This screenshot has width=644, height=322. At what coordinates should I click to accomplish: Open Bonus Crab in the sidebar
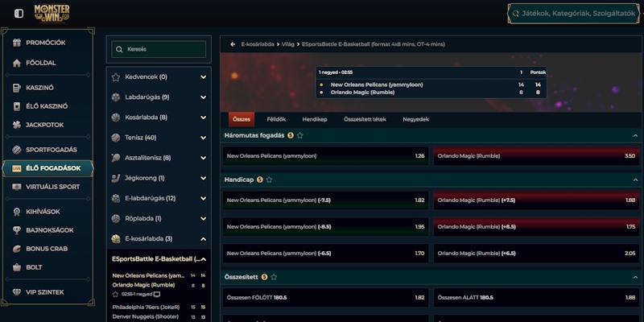click(x=47, y=249)
